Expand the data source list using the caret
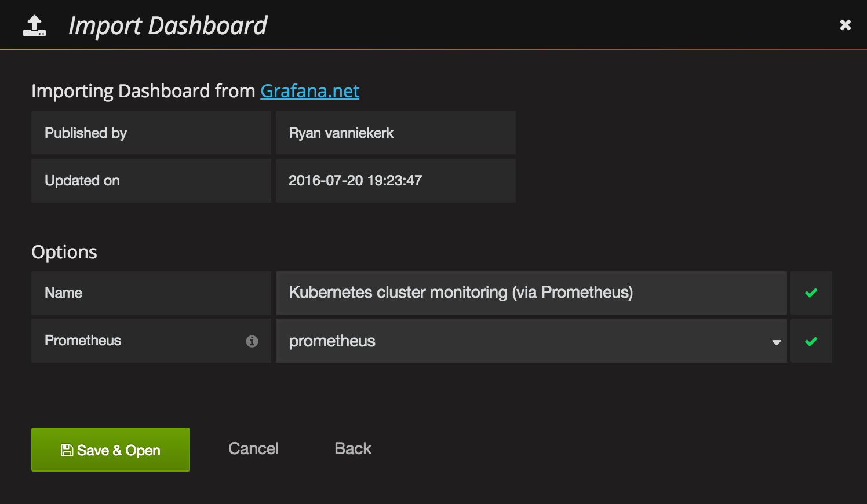867x504 pixels. pos(776,343)
